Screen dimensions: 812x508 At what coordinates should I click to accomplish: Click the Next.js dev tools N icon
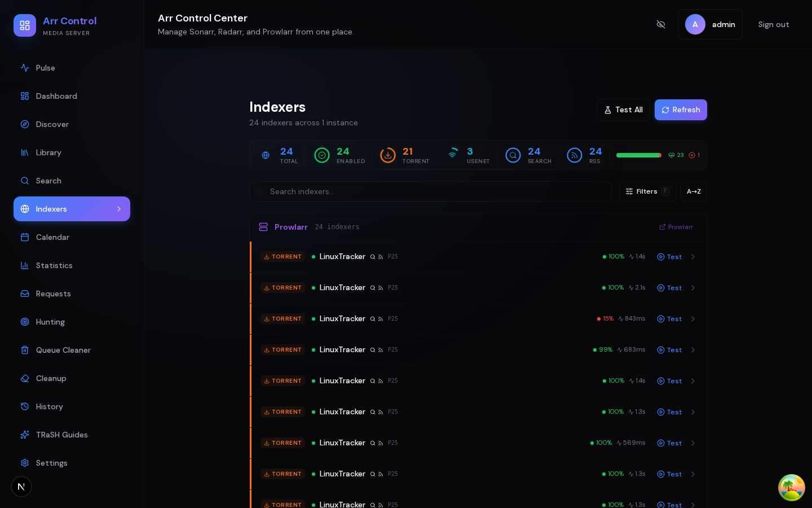[21, 487]
